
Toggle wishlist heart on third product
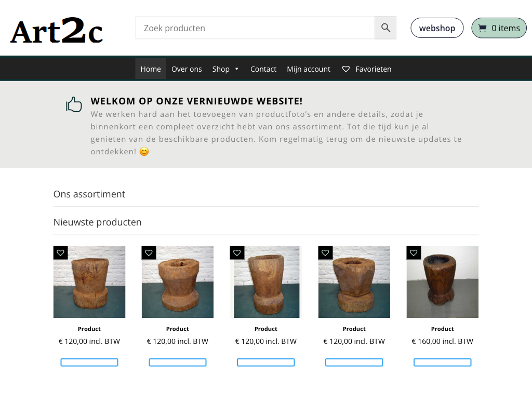237,253
